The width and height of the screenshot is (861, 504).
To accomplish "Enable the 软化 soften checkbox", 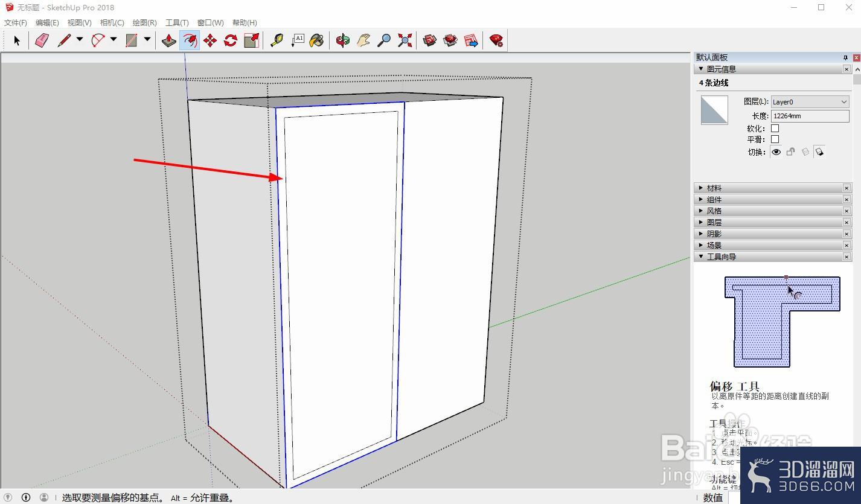I will (775, 128).
